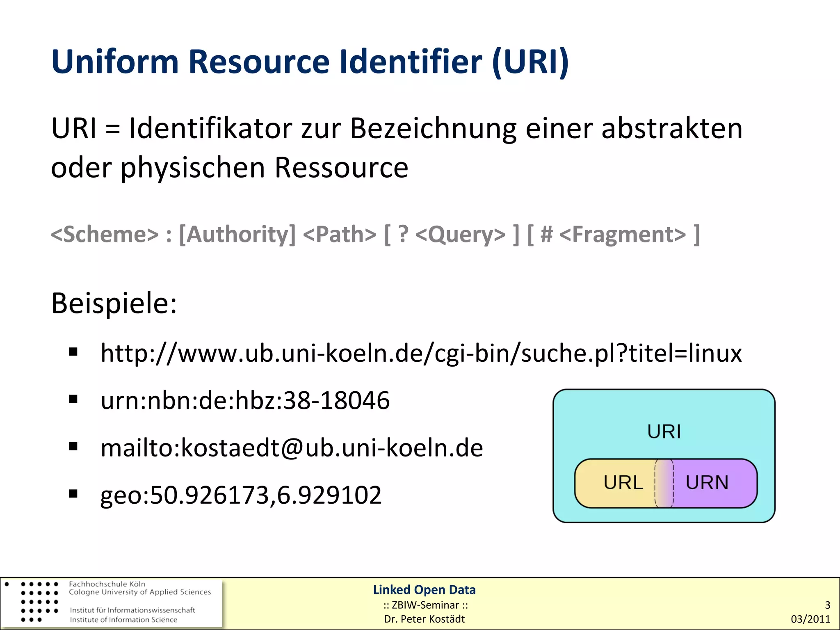Image resolution: width=840 pixels, height=630 pixels.
Task: Click the Beispiele heading
Action: pos(114,304)
